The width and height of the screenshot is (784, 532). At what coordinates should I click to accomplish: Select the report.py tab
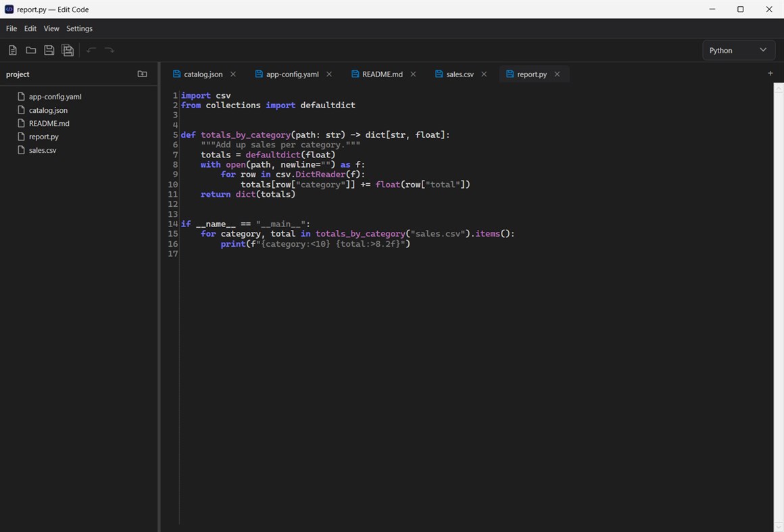click(532, 74)
